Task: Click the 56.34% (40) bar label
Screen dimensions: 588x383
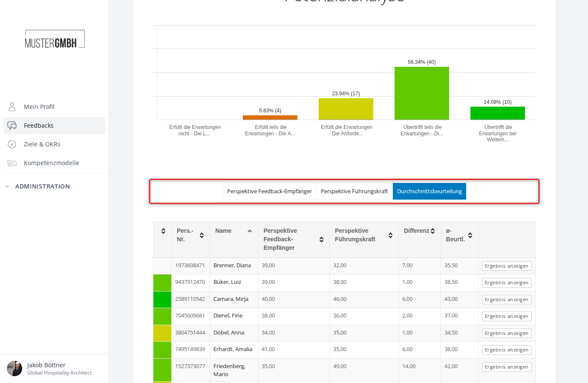Action: click(422, 62)
